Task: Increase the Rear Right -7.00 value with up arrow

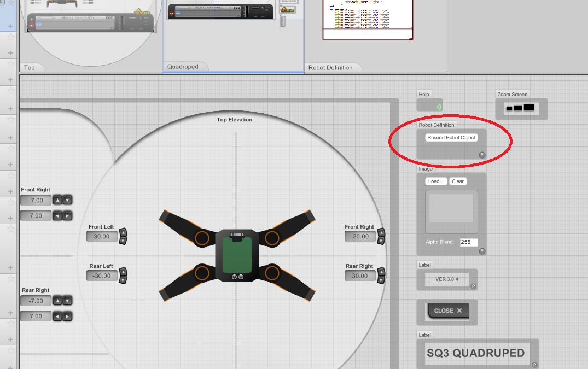Action: click(57, 301)
